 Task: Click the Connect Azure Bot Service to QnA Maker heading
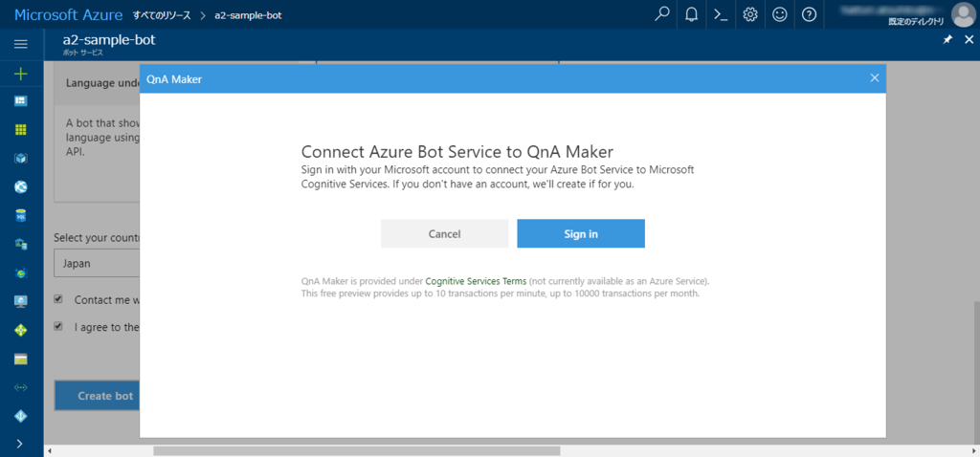[457, 152]
